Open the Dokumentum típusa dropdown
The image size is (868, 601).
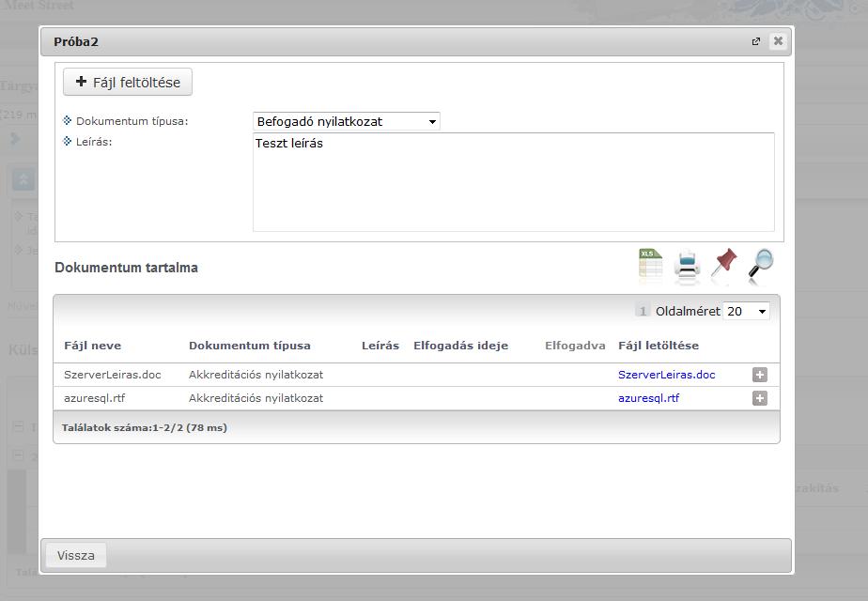tap(346, 121)
